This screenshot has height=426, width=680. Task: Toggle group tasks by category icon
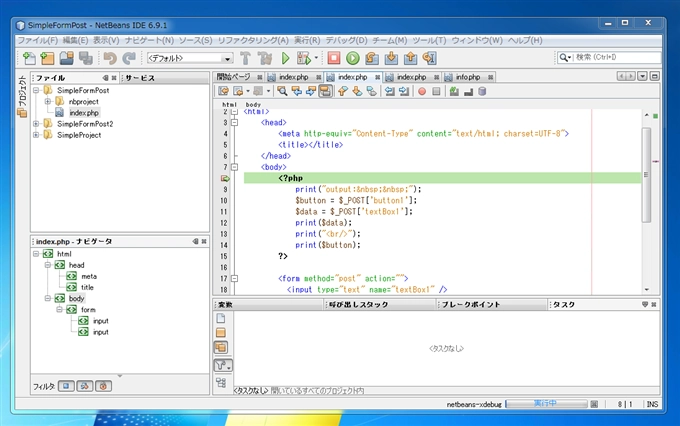click(x=221, y=383)
